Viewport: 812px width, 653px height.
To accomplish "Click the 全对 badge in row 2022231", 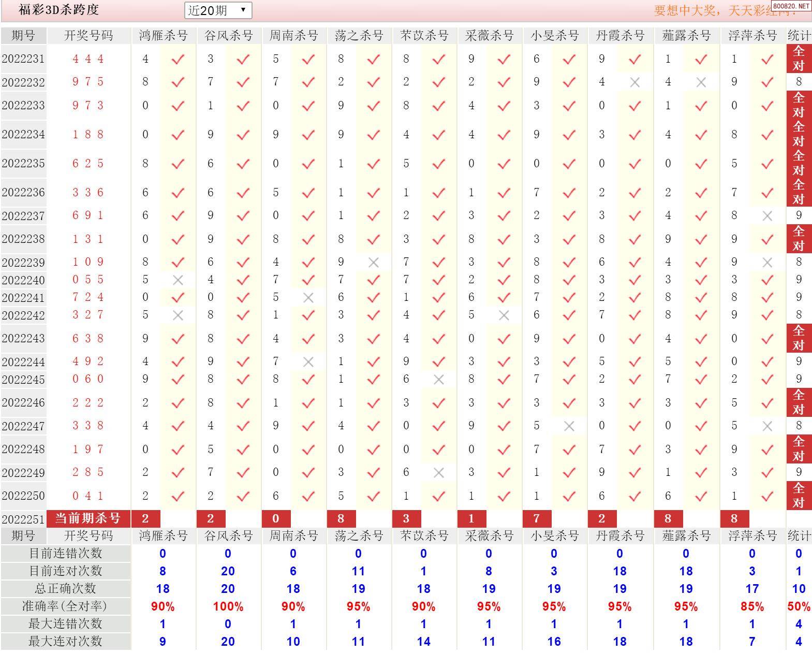I will click(x=799, y=59).
